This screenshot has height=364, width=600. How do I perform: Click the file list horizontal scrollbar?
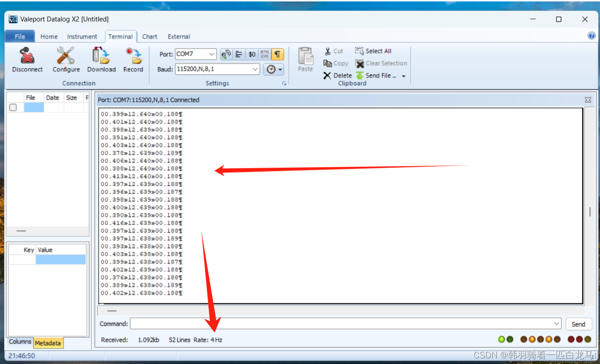21,231
